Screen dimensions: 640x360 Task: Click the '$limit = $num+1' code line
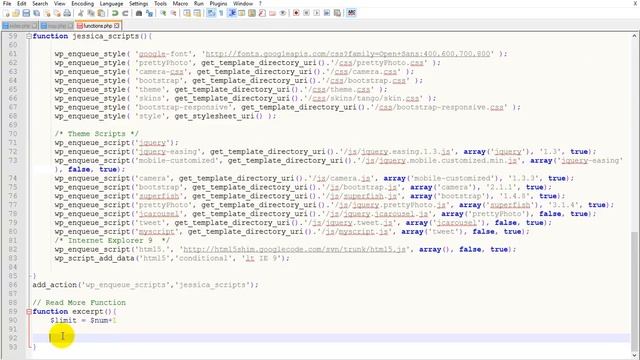point(83,320)
